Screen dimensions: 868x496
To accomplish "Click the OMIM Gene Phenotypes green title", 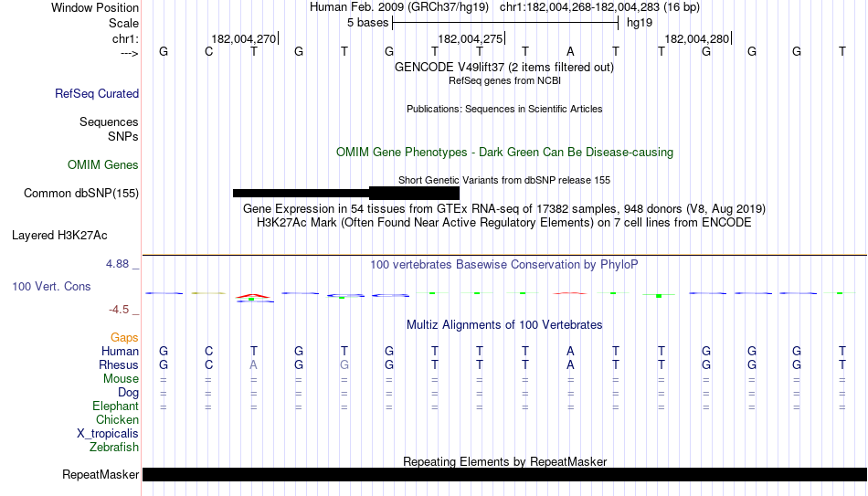I will pos(504,153).
